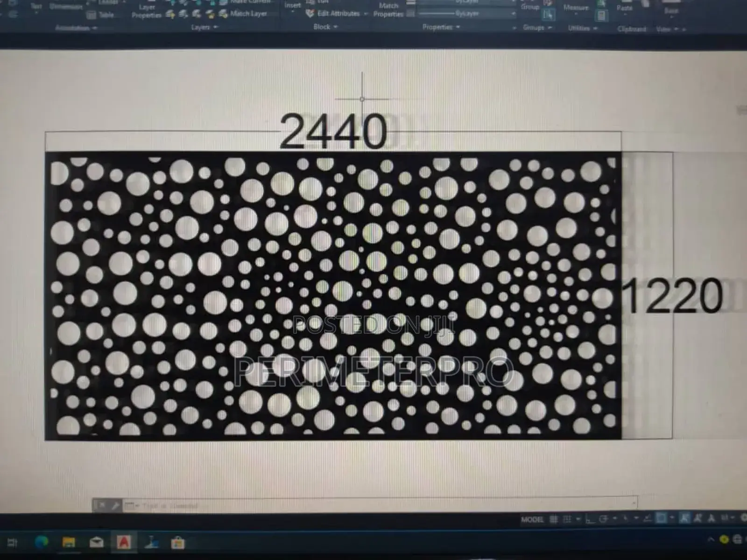This screenshot has width=747, height=560.
Task: Open File Explorer from taskbar
Action: pyautogui.click(x=69, y=542)
